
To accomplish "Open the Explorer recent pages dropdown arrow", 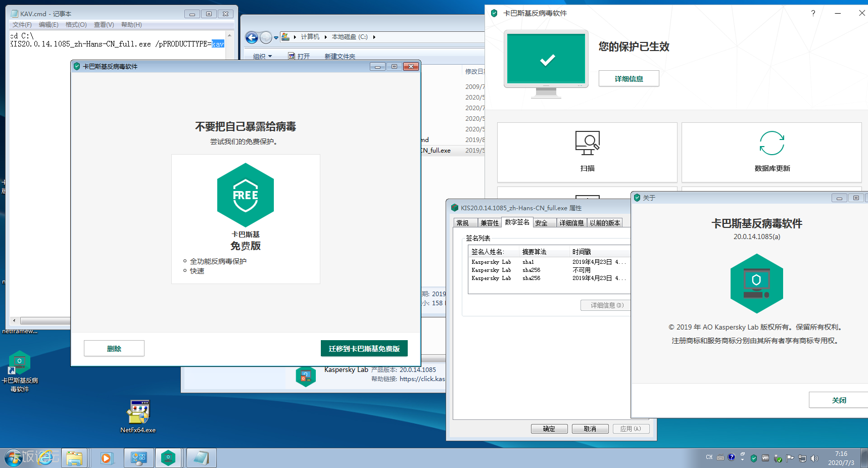I will [276, 37].
